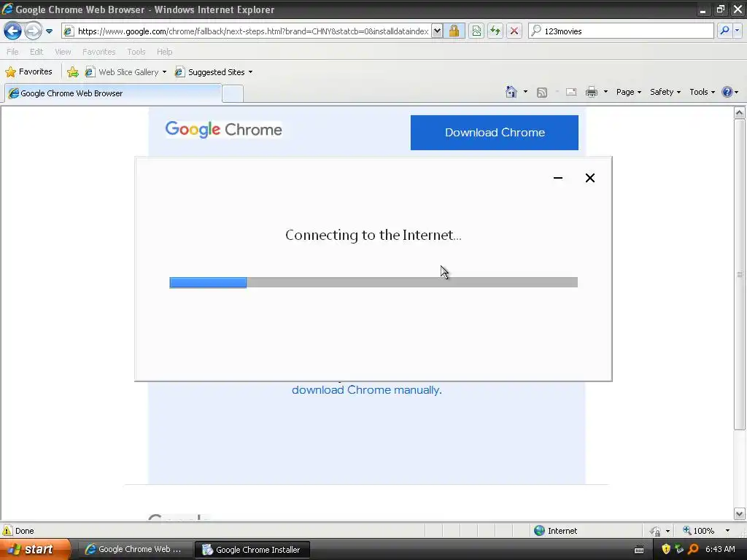Screen dimensions: 747x560
Task: Click the installer download progress bar
Action: pos(373,282)
